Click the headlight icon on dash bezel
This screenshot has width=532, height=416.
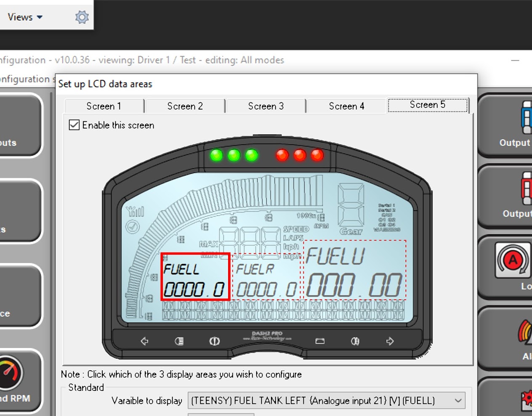[x=179, y=341]
